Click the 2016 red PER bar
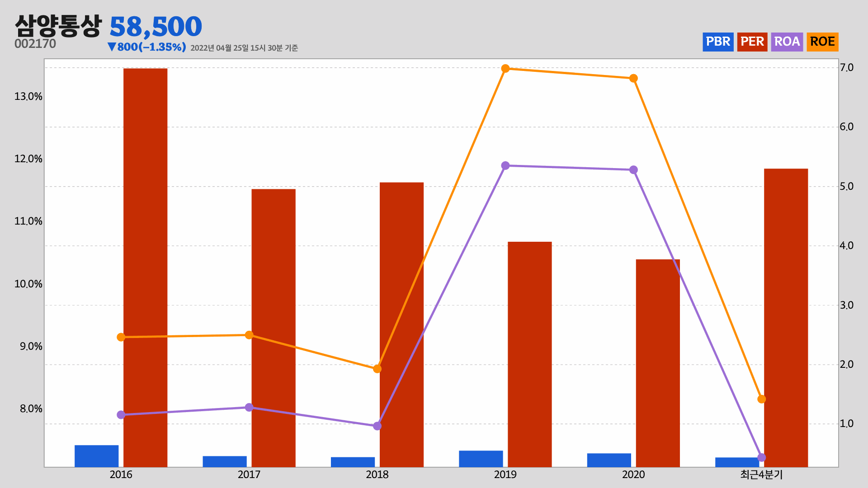The width and height of the screenshot is (868, 488). (145, 267)
